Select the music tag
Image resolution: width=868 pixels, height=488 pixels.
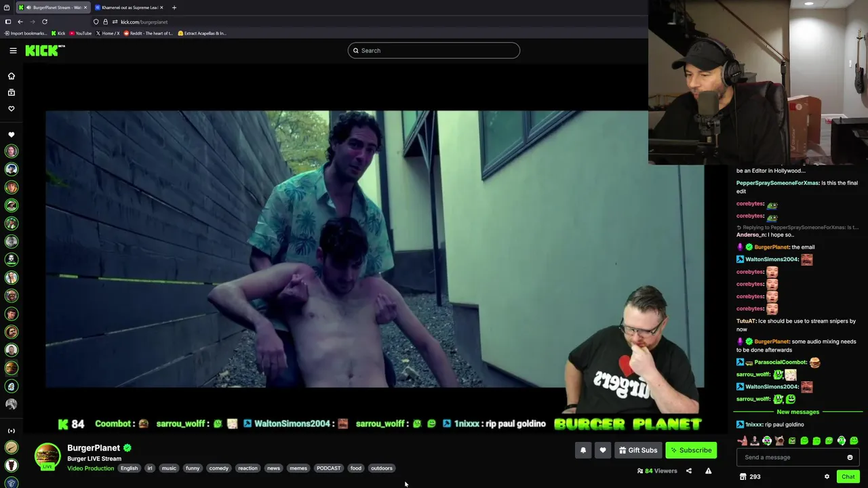169,468
